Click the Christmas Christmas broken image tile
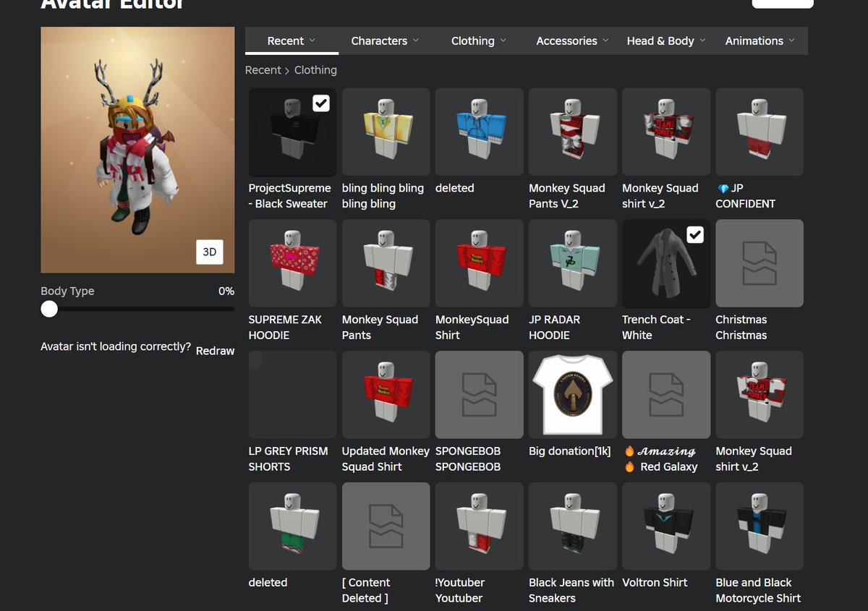 [x=759, y=264]
